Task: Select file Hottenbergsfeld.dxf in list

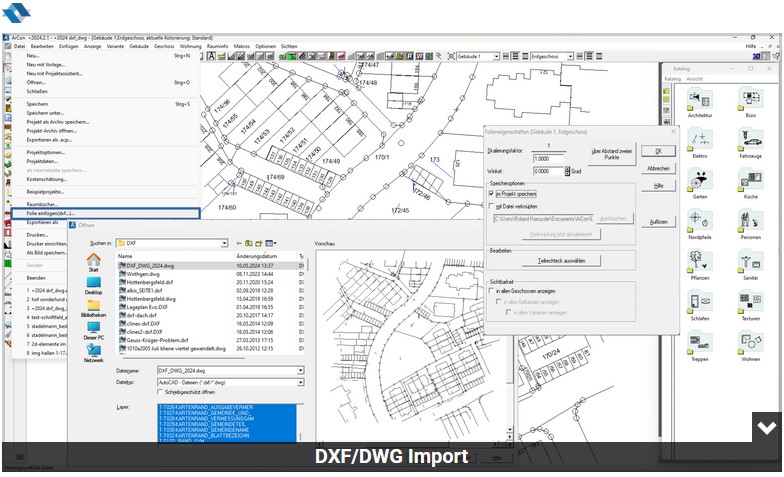Action: tap(149, 282)
